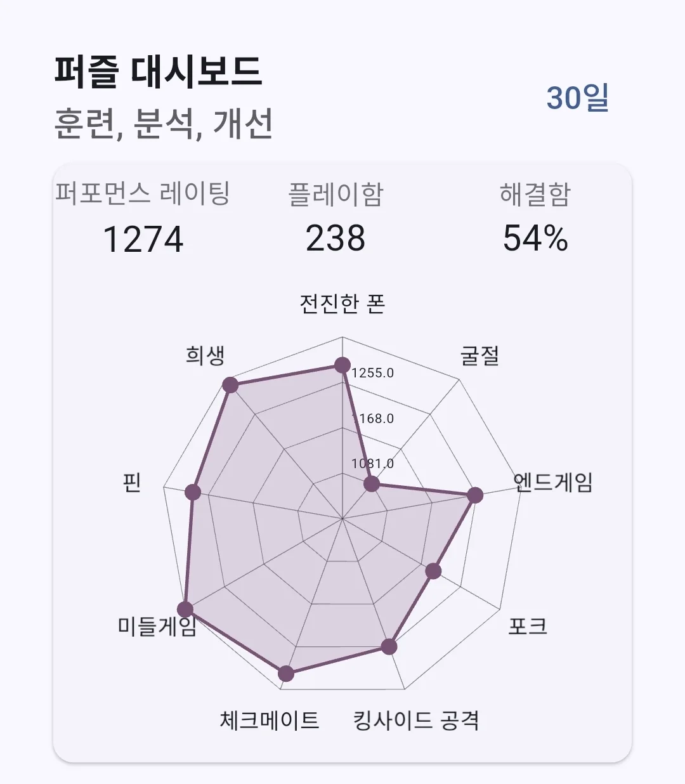Viewport: 685px width, 784px height.
Task: Select the 체크메이트 data point marker
Action: (x=286, y=674)
